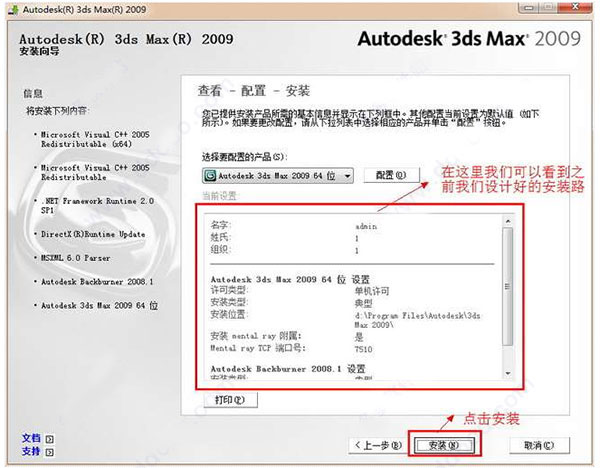Print settings using the 打印(P) button

point(230,400)
